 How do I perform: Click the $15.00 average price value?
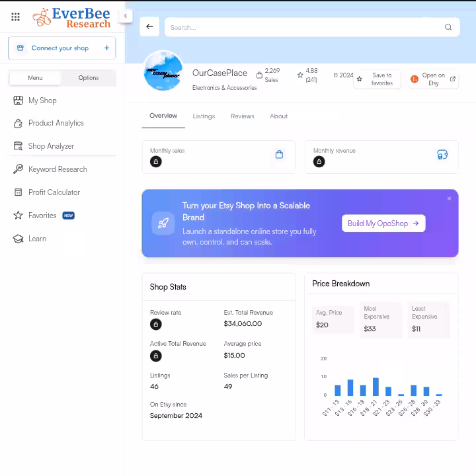tap(234, 355)
